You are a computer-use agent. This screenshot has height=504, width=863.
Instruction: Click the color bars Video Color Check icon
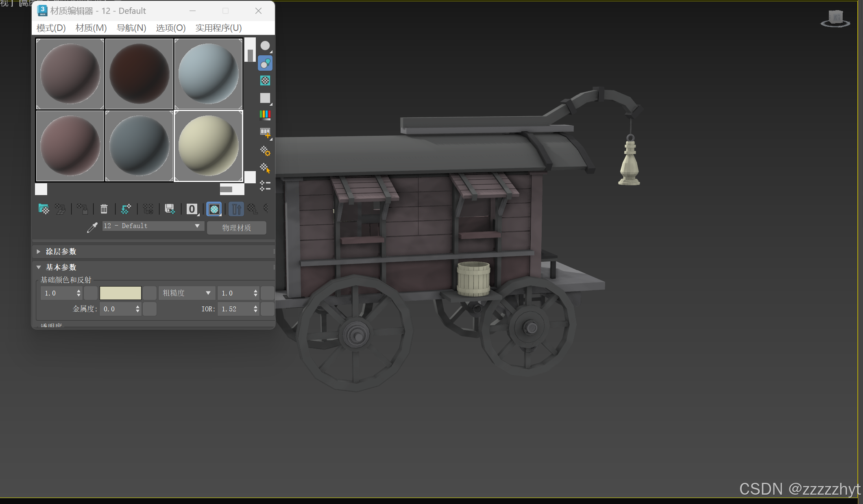[x=265, y=115]
